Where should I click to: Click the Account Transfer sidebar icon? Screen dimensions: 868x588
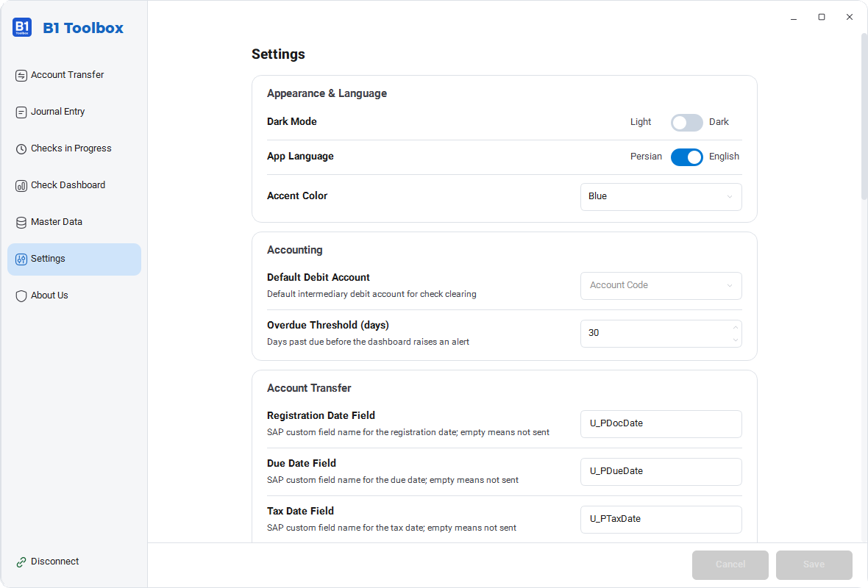21,75
